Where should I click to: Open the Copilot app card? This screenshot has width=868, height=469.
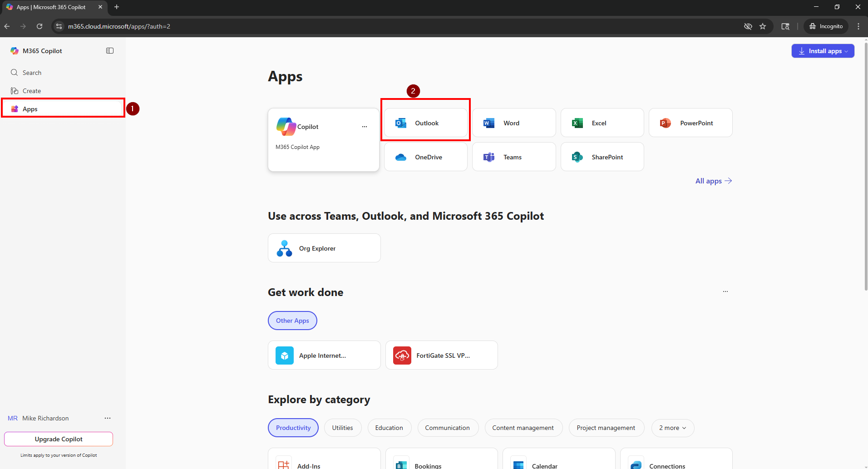324,140
